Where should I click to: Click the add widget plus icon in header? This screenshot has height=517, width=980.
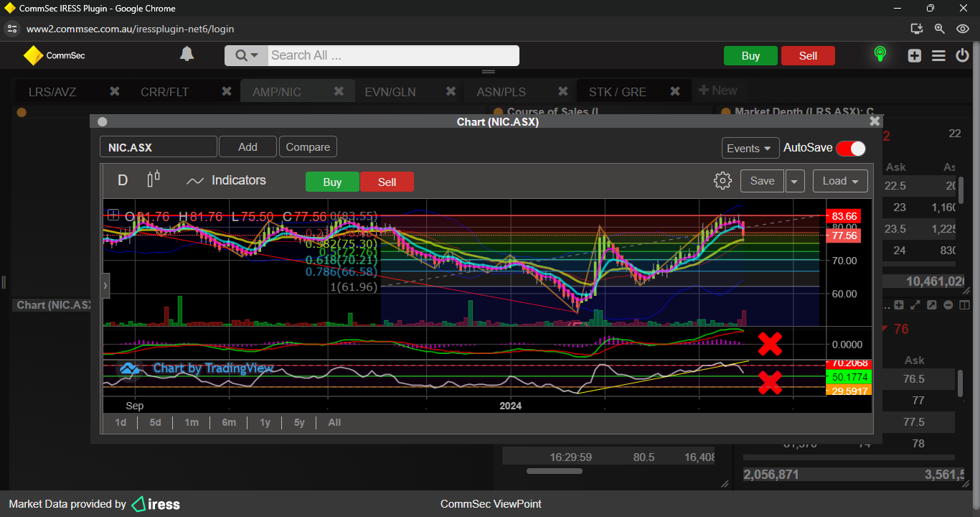click(914, 55)
